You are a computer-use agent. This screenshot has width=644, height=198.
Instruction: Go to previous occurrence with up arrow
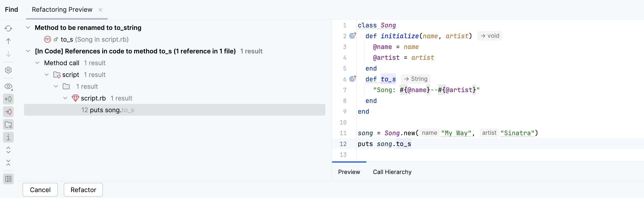8,41
